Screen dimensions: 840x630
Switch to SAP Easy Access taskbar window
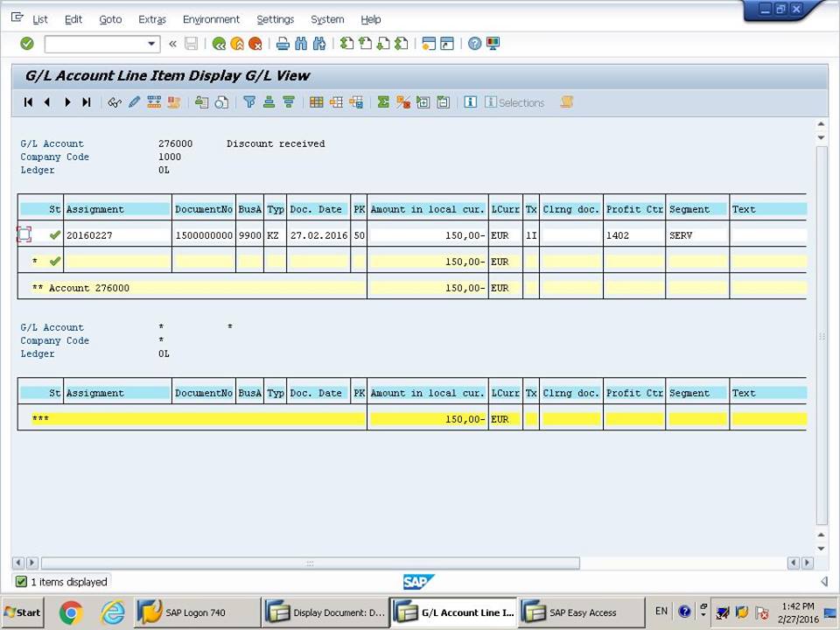(581, 612)
